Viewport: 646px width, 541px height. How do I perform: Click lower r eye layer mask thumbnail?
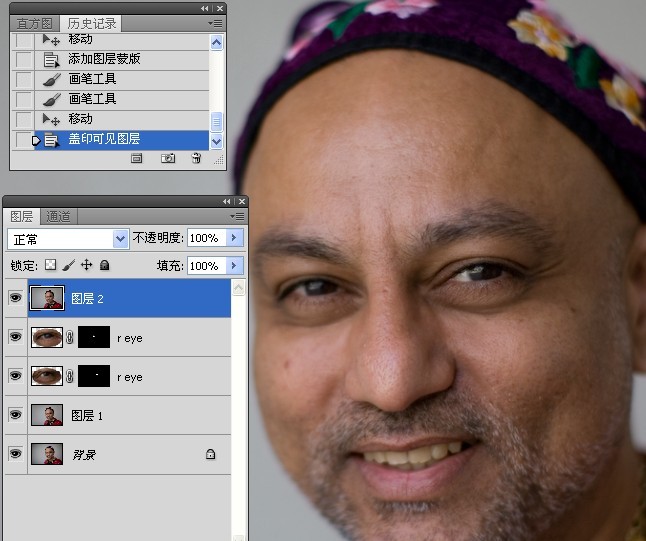pos(94,376)
